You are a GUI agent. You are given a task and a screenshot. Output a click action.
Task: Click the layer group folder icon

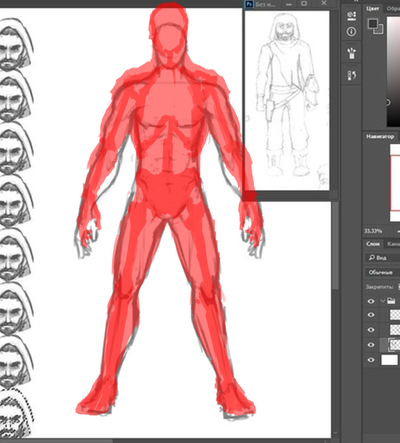[391, 301]
